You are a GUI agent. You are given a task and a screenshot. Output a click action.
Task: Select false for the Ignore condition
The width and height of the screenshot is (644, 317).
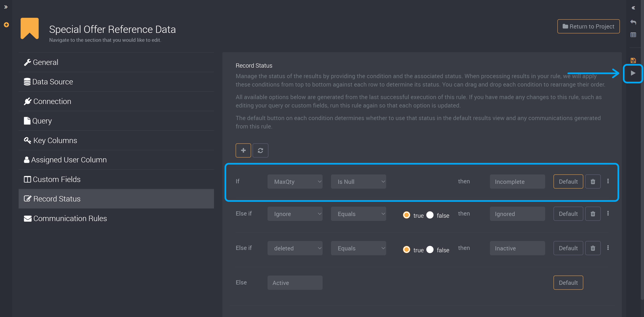coord(430,215)
